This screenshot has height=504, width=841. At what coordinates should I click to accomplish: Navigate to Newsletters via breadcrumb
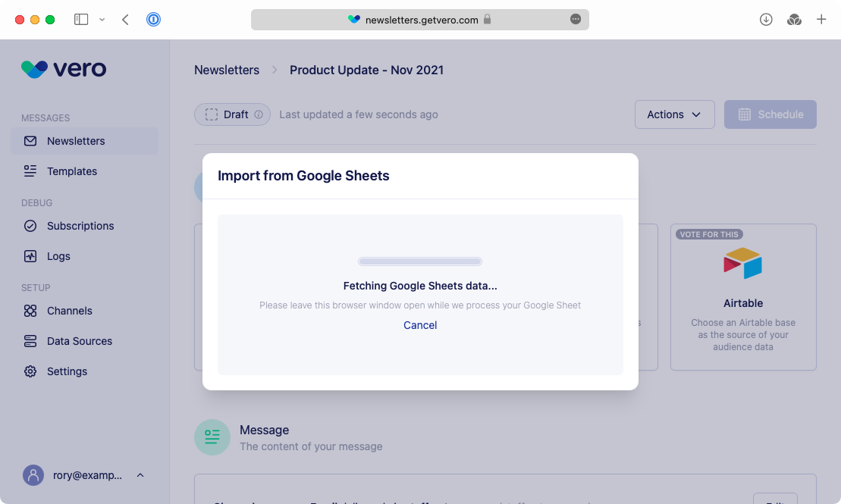pos(226,70)
